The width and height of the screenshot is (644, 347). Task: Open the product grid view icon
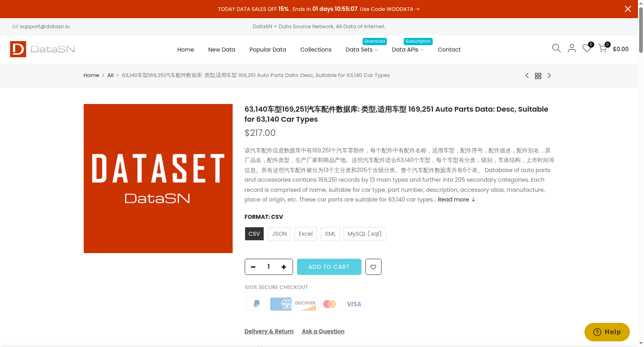(x=538, y=76)
